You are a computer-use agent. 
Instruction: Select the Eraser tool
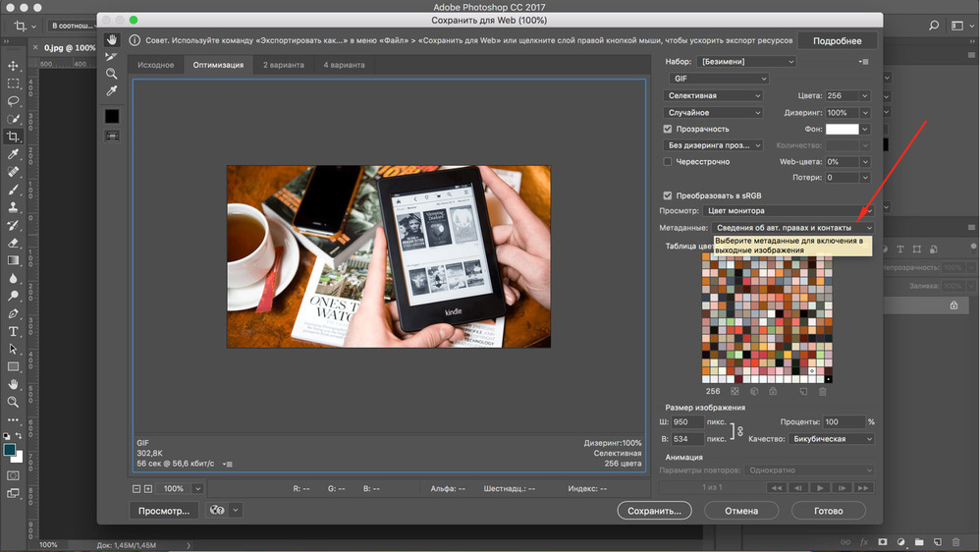coord(13,243)
